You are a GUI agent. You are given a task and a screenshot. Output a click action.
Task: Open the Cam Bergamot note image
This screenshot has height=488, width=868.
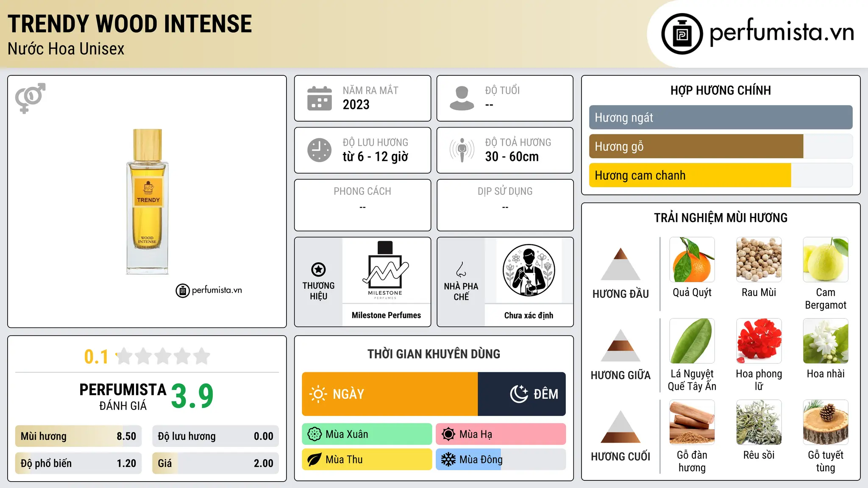coord(826,260)
